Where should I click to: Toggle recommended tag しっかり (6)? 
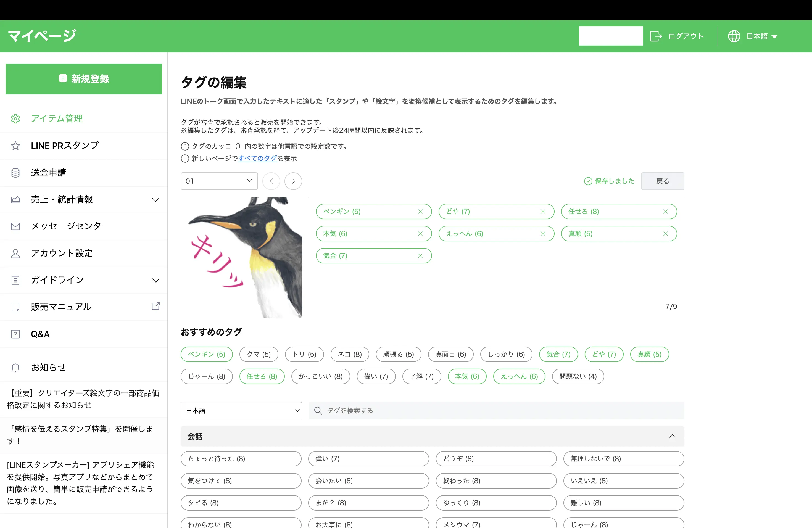(x=506, y=354)
